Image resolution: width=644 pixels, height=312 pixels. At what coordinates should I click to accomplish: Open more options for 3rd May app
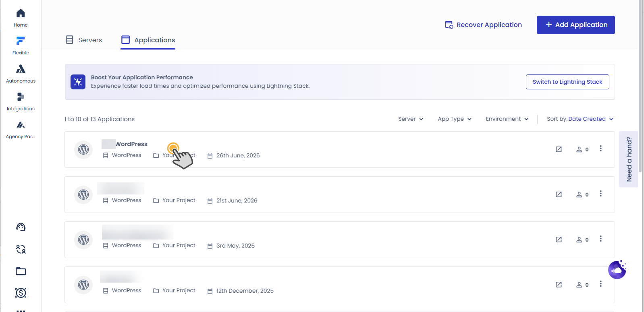tap(600, 239)
